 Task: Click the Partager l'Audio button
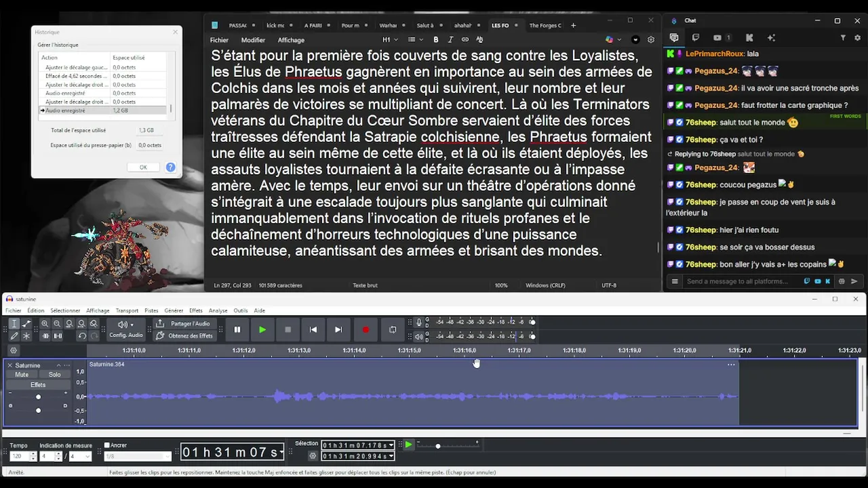pos(184,324)
